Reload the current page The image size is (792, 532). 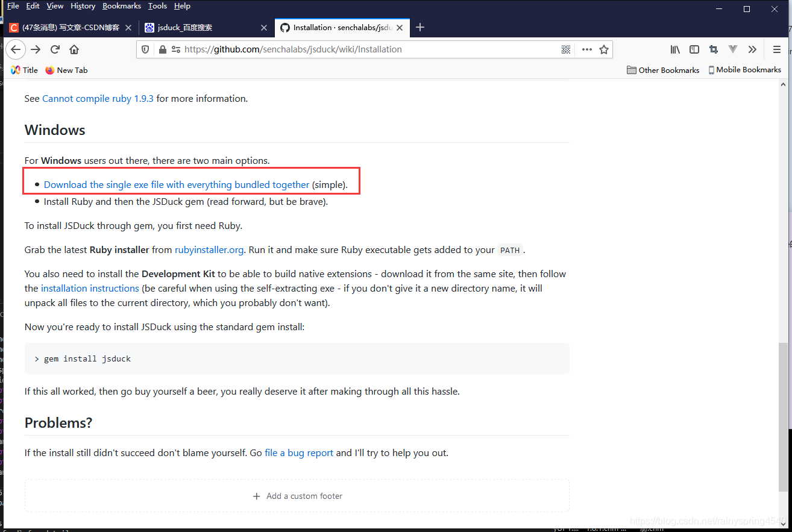click(x=55, y=49)
